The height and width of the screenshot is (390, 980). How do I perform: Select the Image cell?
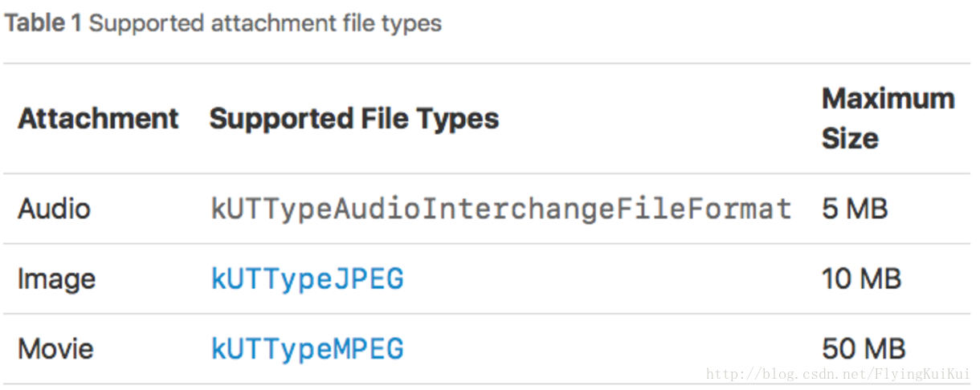(x=56, y=279)
